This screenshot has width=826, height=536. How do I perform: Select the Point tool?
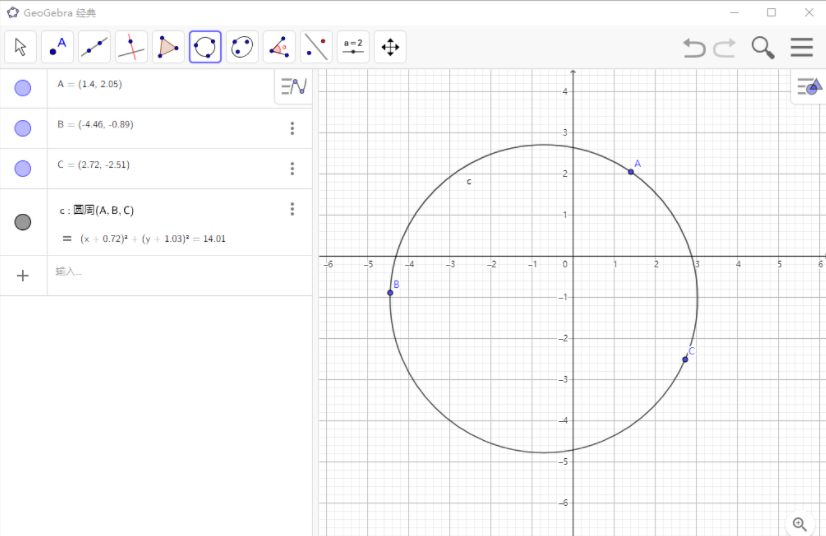[58, 47]
